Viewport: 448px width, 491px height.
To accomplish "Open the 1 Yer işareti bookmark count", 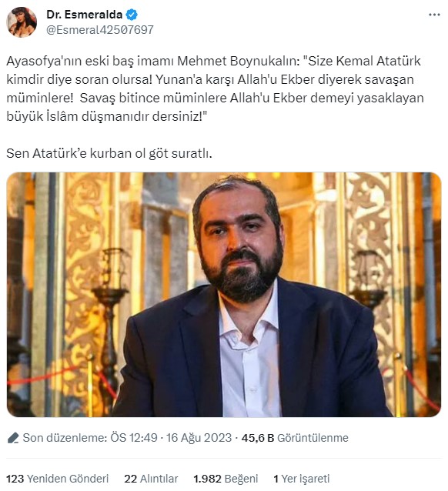I will [302, 479].
